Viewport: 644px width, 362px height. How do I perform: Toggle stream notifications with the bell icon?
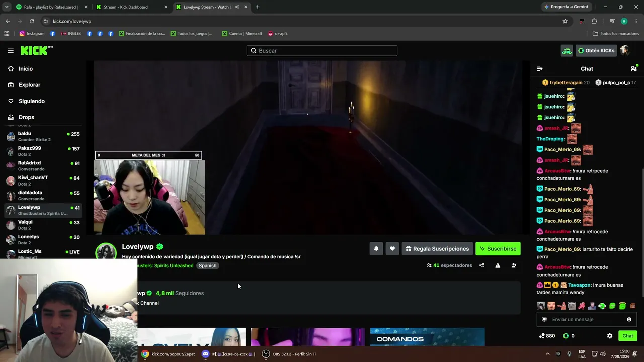click(376, 249)
